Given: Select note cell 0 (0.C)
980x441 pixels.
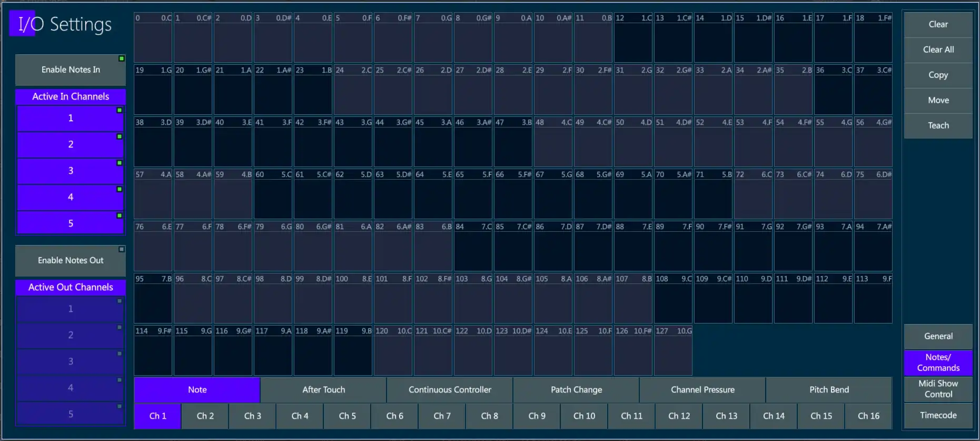Looking at the screenshot, I should 153,38.
